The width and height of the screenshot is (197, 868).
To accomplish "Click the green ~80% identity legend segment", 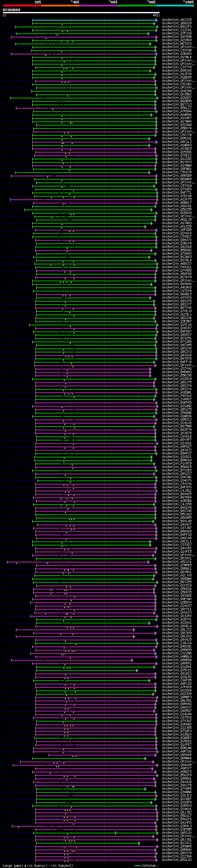I will coord(137,6).
